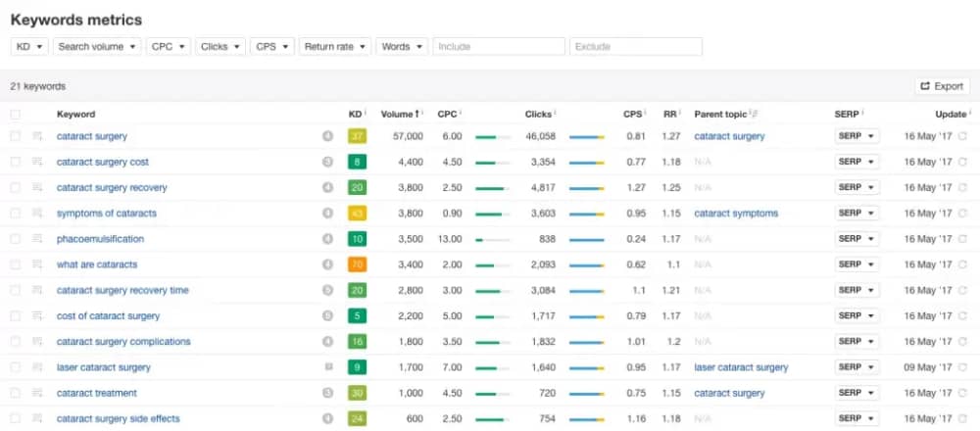This screenshot has height=431, width=980.
Task: Click the KD 70 badge for 'what are cataracts'
Action: pyautogui.click(x=357, y=264)
